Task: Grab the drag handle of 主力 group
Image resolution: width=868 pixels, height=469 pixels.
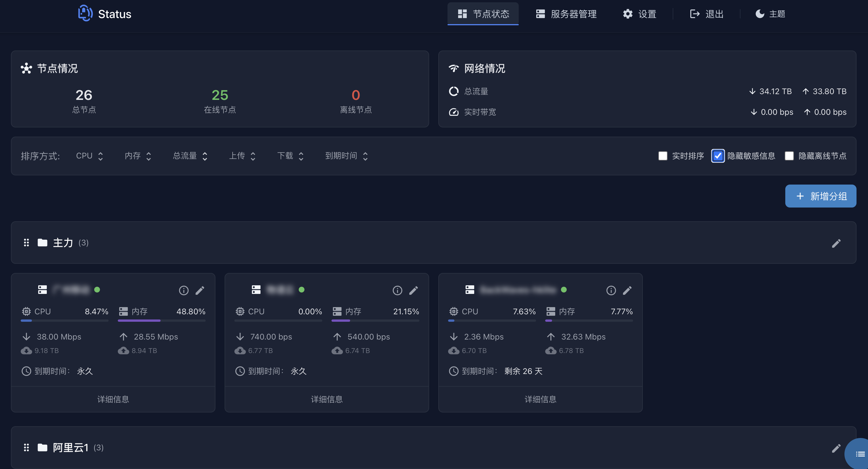Action: (x=26, y=243)
